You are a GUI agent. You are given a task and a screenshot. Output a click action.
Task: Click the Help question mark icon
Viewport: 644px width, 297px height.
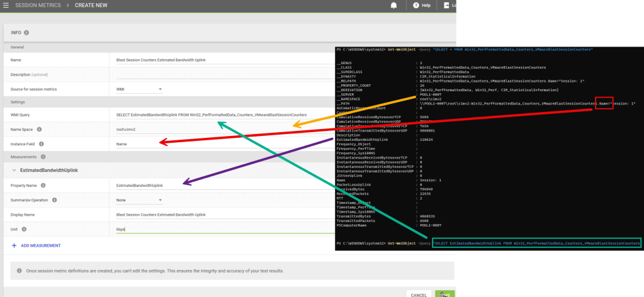415,5
